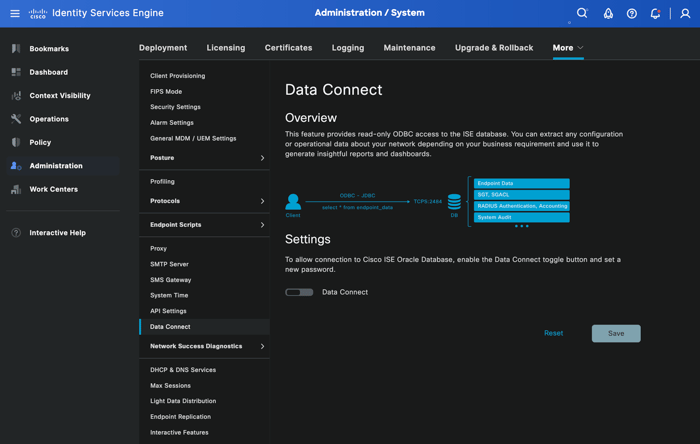Switch to the Certificates tab
The image size is (700, 444).
pyautogui.click(x=288, y=48)
